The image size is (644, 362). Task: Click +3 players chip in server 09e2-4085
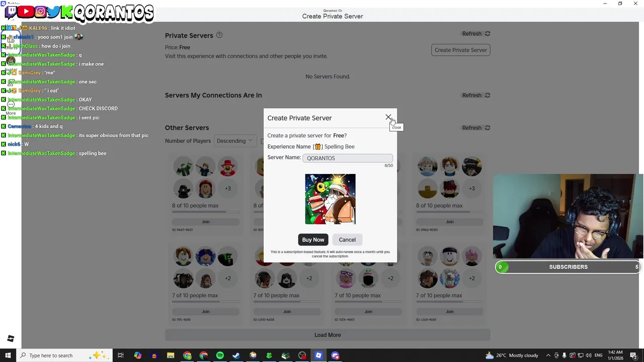click(x=472, y=189)
